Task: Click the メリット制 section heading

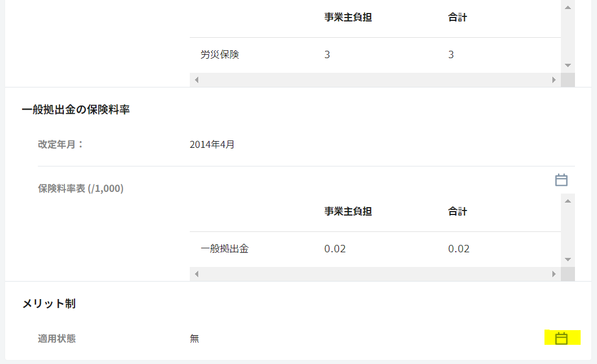Action: pos(49,304)
